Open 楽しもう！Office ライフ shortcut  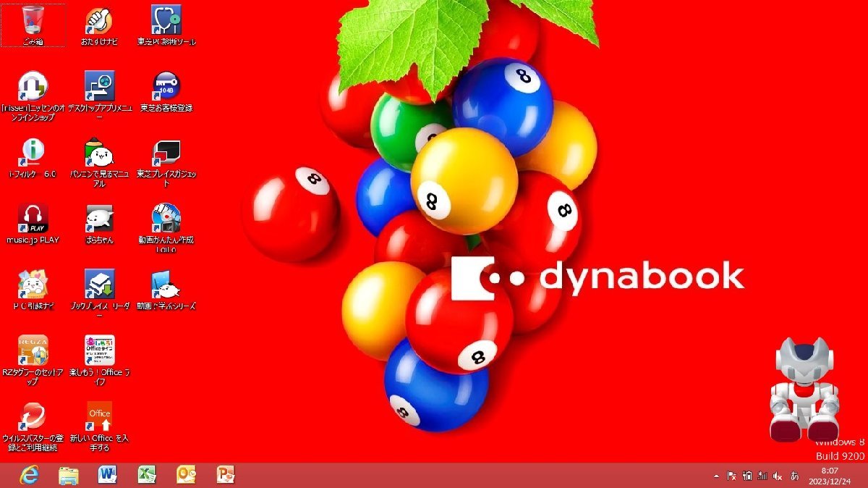click(x=99, y=359)
